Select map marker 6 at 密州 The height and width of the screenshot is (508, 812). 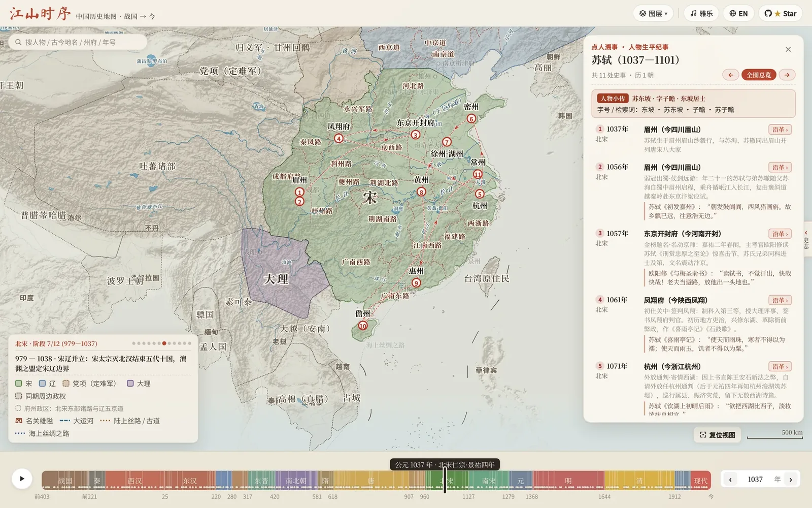[x=471, y=118]
